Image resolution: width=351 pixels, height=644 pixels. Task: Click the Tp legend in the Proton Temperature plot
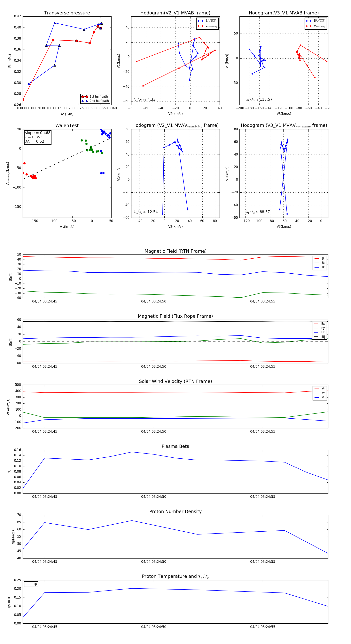click(31, 584)
